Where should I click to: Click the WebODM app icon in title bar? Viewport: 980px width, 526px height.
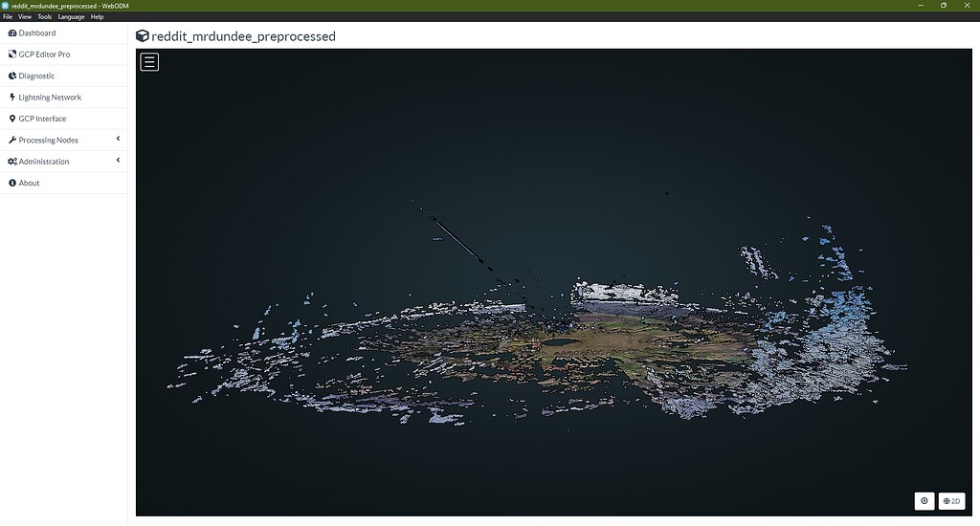(x=6, y=6)
